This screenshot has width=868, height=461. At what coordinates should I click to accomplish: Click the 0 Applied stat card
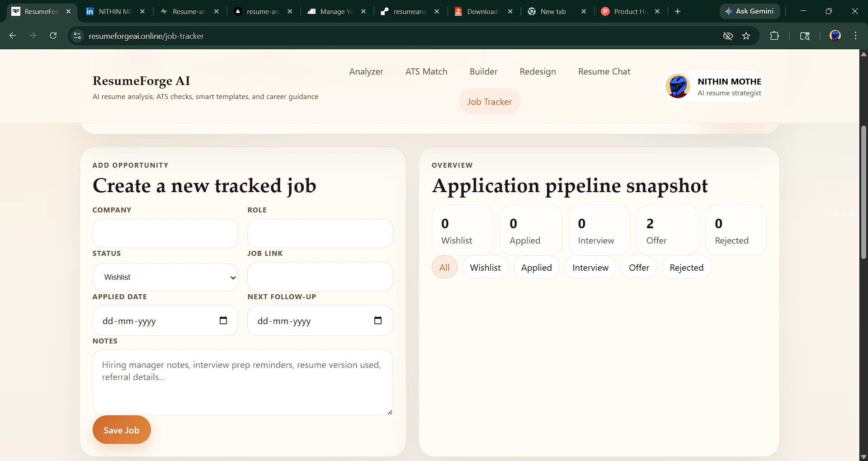[531, 230]
